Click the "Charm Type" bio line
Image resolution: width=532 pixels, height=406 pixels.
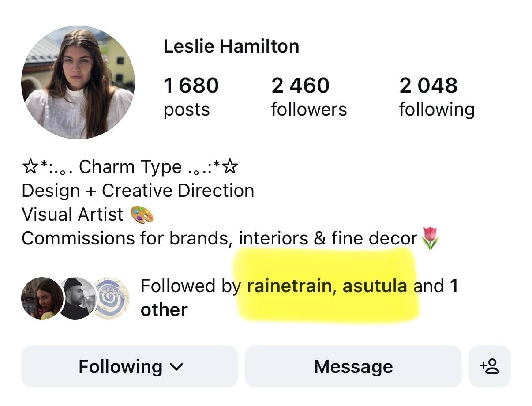pos(130,167)
